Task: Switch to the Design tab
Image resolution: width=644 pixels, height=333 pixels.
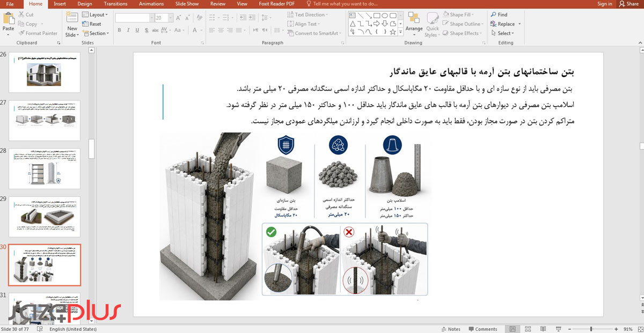Action: pos(85,4)
